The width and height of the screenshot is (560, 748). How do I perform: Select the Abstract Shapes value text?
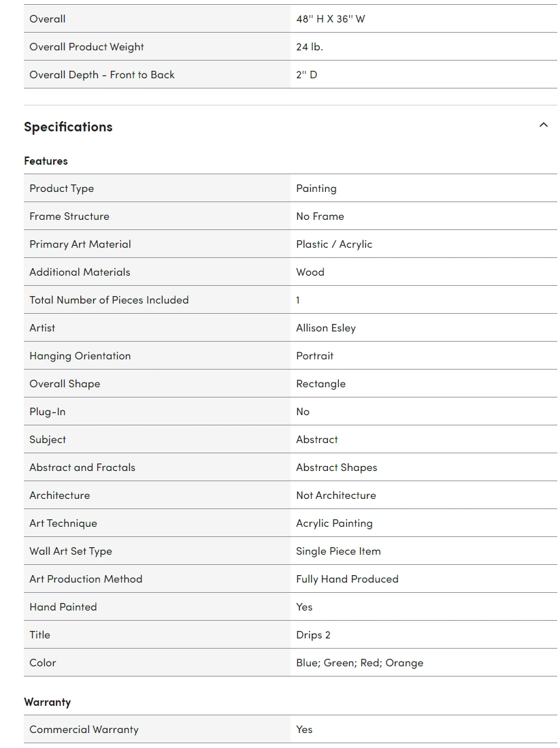pos(336,468)
